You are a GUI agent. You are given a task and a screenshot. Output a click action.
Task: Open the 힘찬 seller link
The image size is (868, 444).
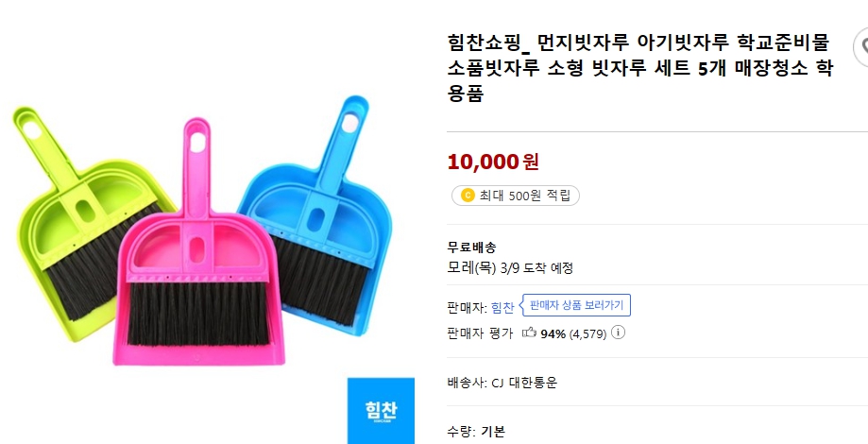(x=502, y=307)
